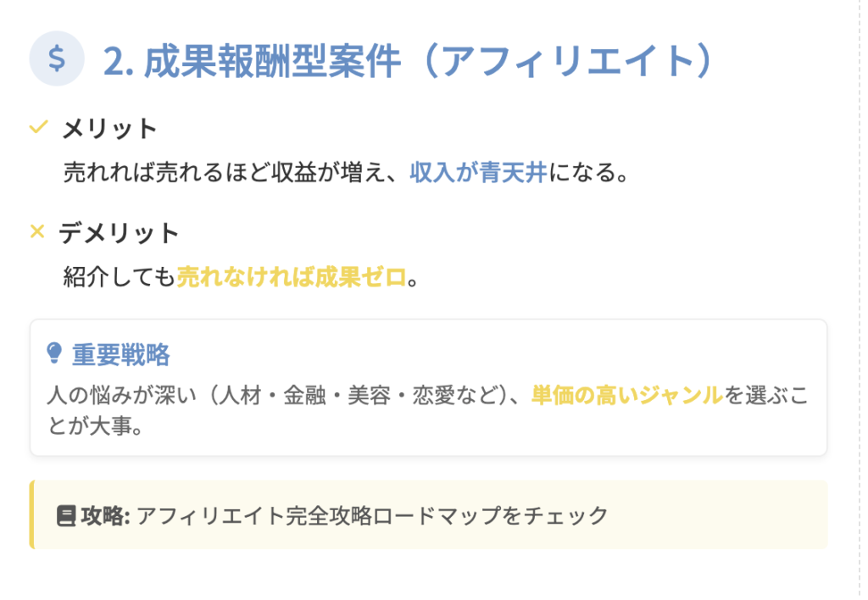The image size is (868, 600).
Task: Click the dollar sign icon in heading
Action: click(x=57, y=58)
